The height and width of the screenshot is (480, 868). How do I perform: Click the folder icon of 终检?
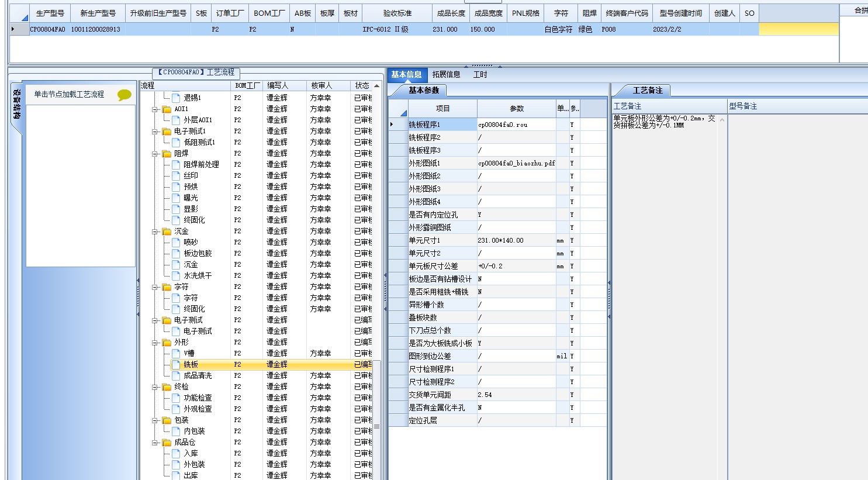(x=167, y=386)
